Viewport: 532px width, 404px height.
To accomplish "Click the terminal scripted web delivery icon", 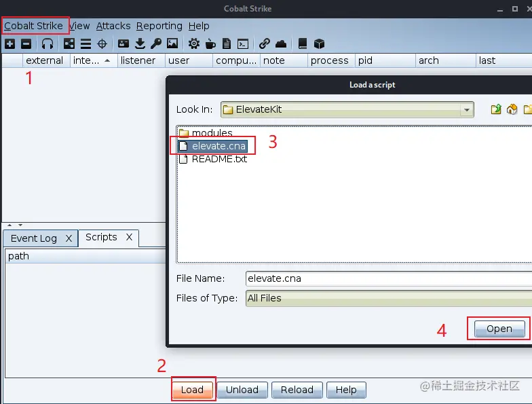I will click(243, 43).
